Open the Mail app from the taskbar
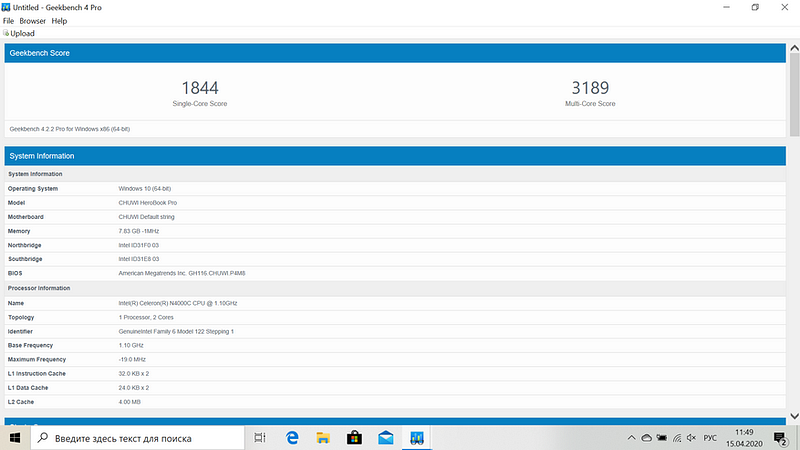Viewport: 800px width, 450px height. click(386, 438)
